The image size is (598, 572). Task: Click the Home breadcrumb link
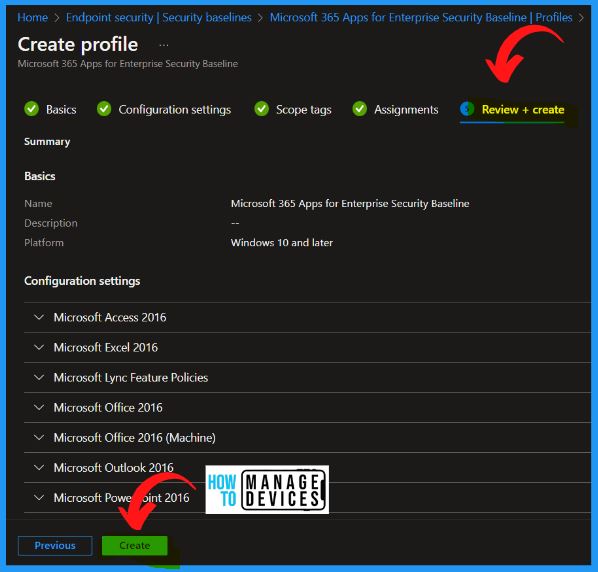pos(32,18)
